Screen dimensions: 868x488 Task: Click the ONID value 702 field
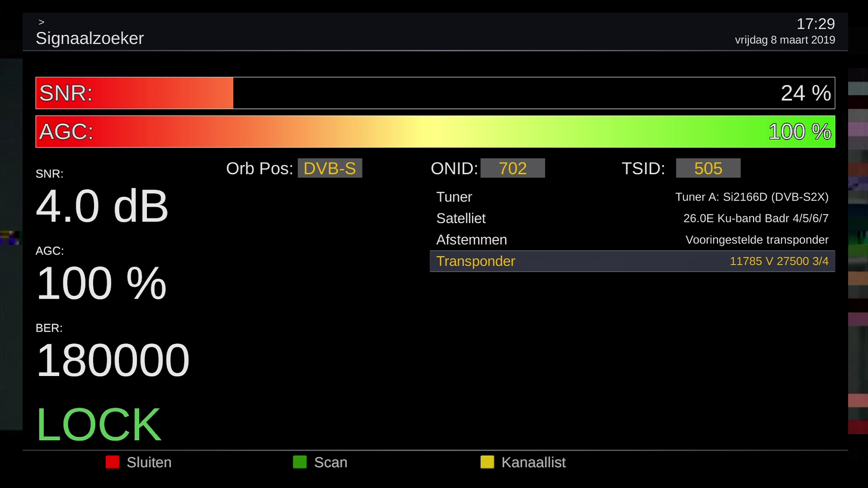tap(513, 168)
